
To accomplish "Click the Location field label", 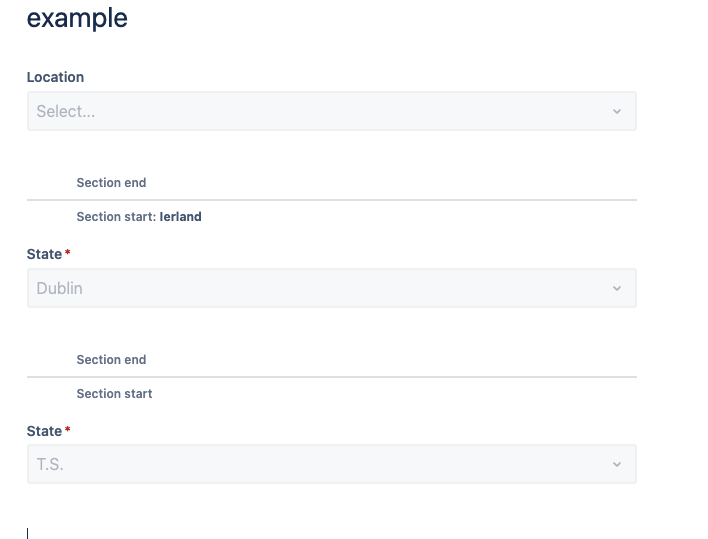I will pos(55,77).
